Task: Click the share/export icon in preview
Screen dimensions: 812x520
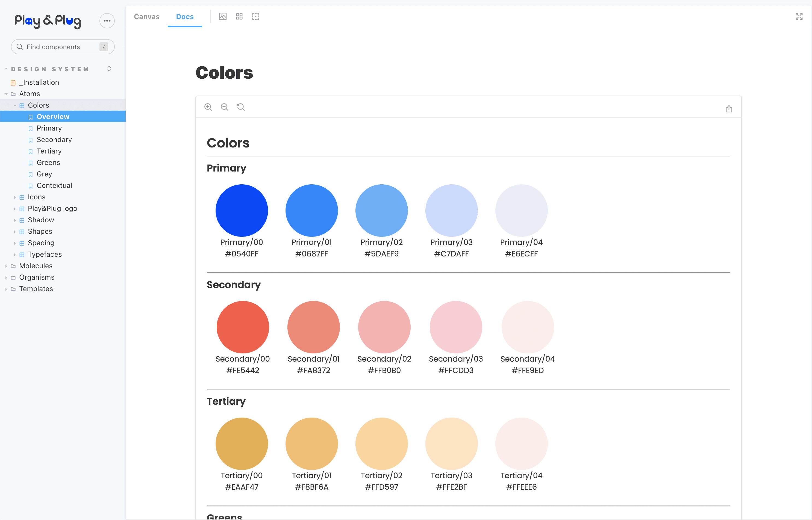Action: coord(729,109)
